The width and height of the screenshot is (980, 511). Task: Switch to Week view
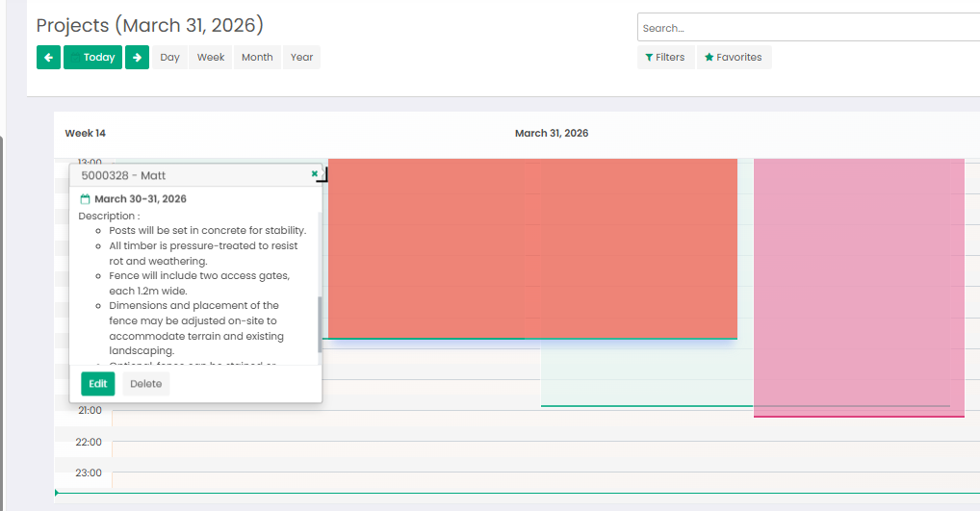211,58
